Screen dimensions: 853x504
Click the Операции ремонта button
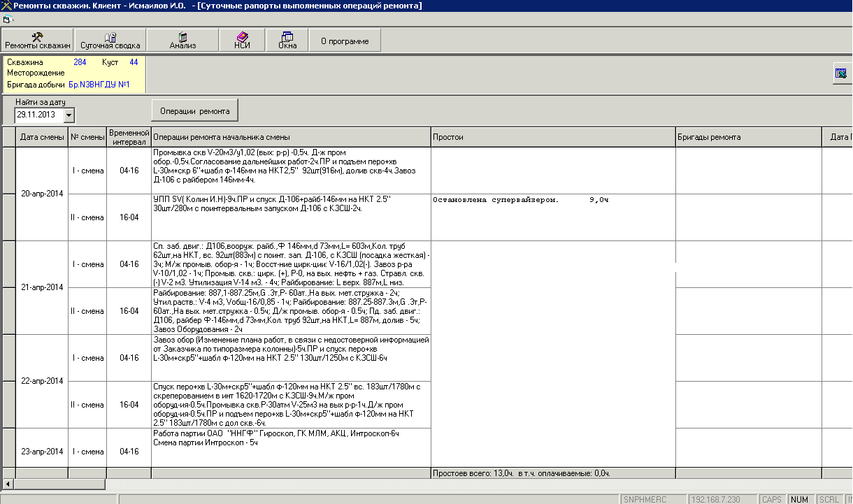[x=195, y=110]
